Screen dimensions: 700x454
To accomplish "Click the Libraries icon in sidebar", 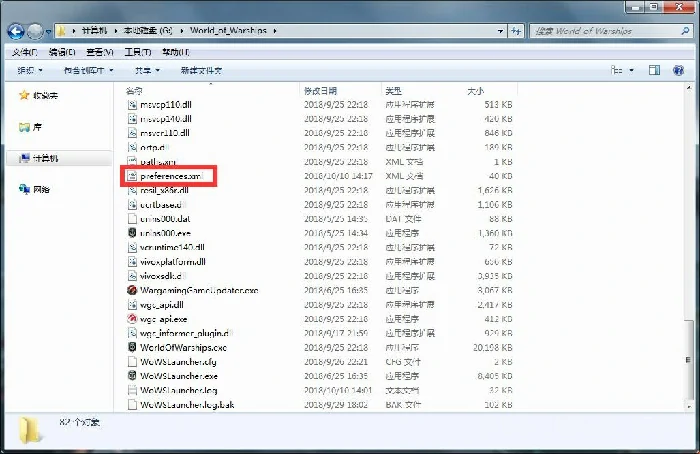I will 24,128.
